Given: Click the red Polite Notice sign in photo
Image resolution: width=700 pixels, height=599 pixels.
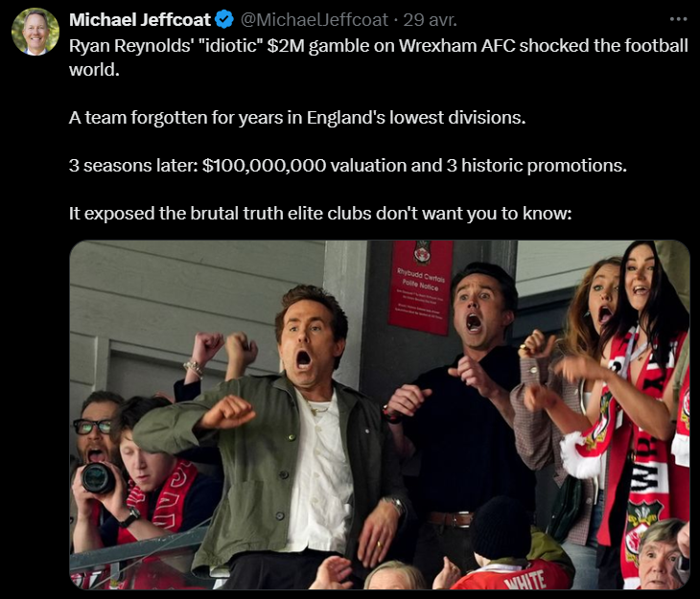Looking at the screenshot, I should (x=420, y=288).
